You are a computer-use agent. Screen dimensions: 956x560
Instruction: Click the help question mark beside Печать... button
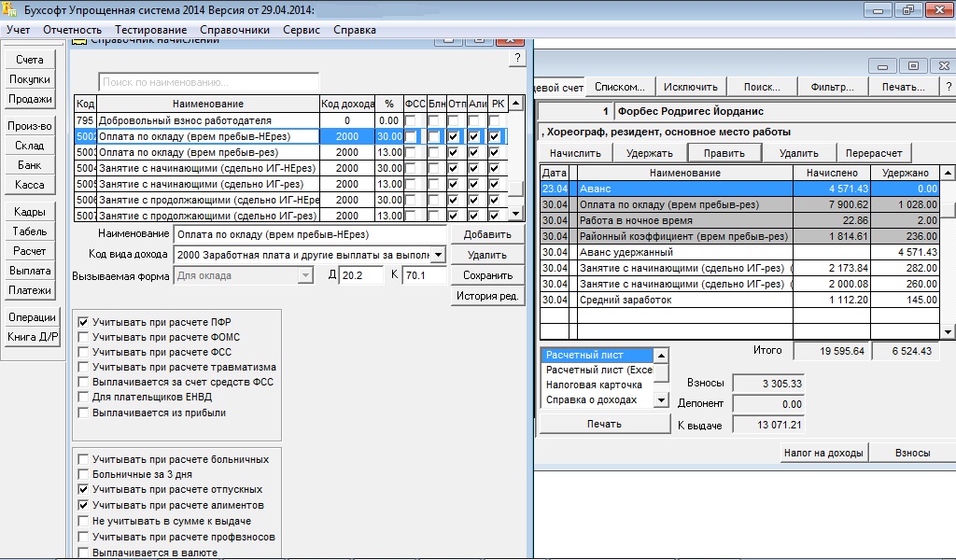(948, 87)
